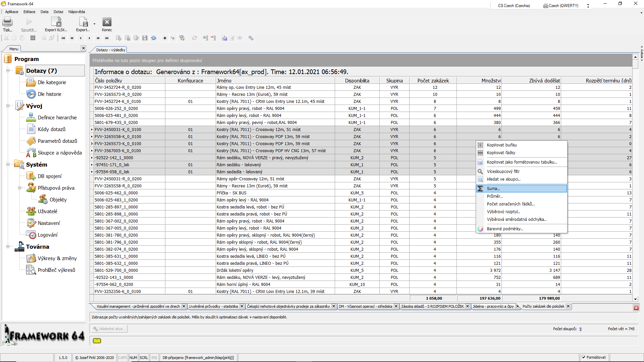
Task: Open the Export dropdown arrow
Action: (x=94, y=24)
